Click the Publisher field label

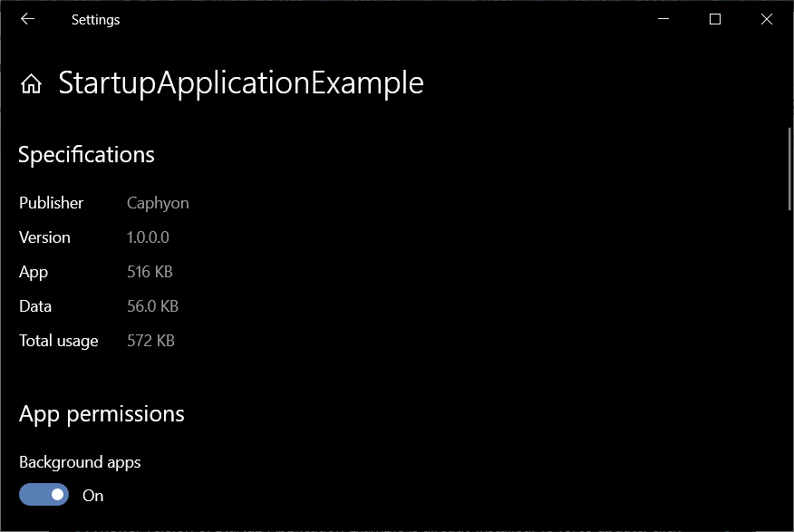(51, 203)
